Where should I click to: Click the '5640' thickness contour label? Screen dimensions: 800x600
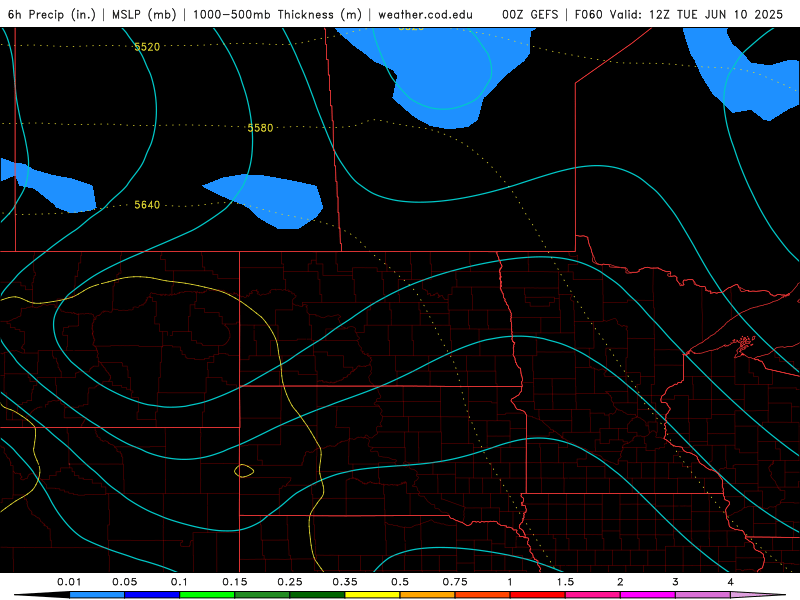[x=147, y=205]
